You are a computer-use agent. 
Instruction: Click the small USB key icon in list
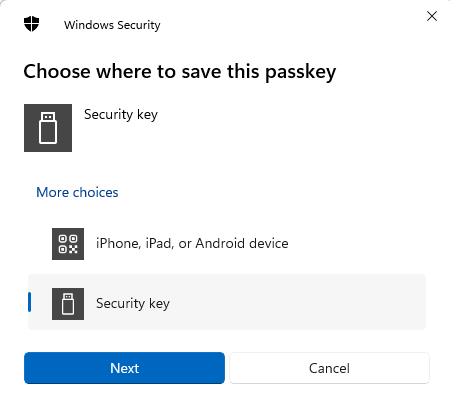pyautogui.click(x=68, y=304)
